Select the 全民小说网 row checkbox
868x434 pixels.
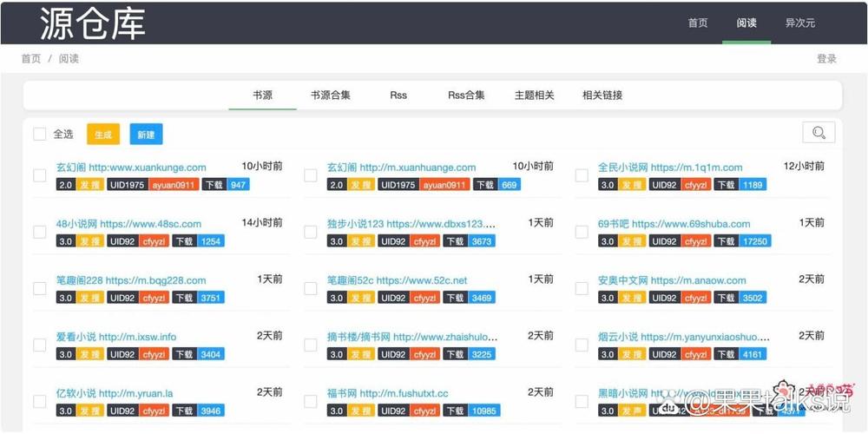(582, 175)
